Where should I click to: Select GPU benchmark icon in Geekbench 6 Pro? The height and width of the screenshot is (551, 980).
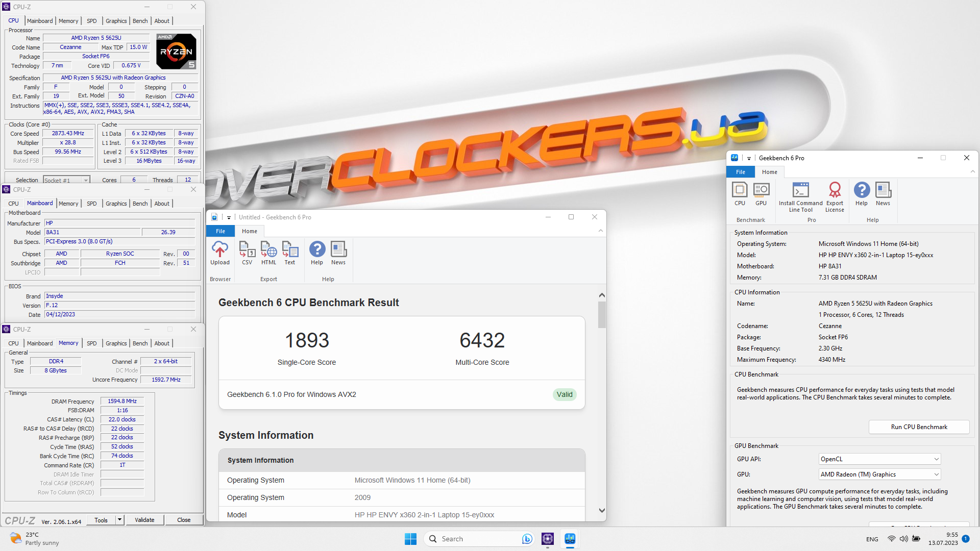click(761, 194)
